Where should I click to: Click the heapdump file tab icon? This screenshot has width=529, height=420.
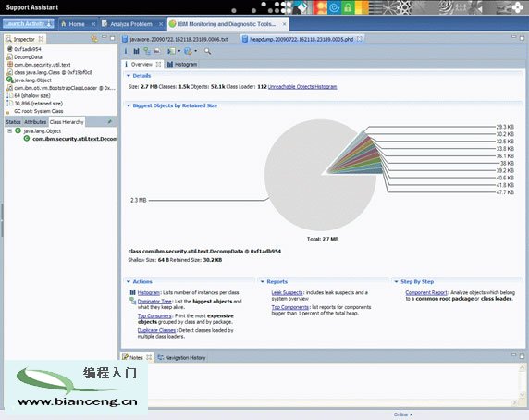tap(245, 39)
